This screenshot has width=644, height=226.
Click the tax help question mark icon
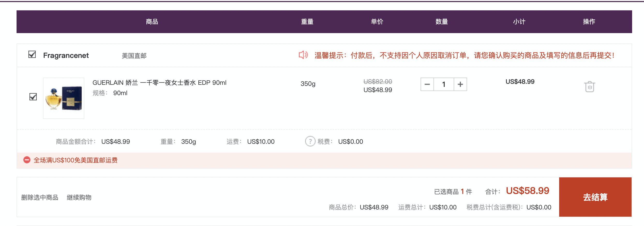[x=310, y=141]
